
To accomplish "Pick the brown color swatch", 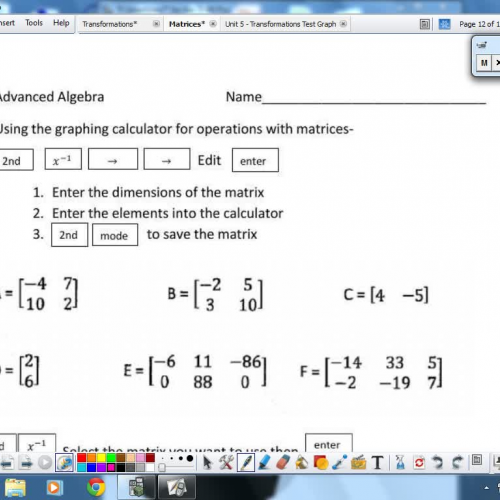I will pyautogui.click(x=121, y=458).
